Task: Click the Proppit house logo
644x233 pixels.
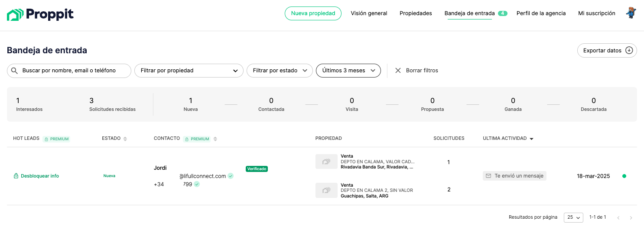Action: coord(15,15)
